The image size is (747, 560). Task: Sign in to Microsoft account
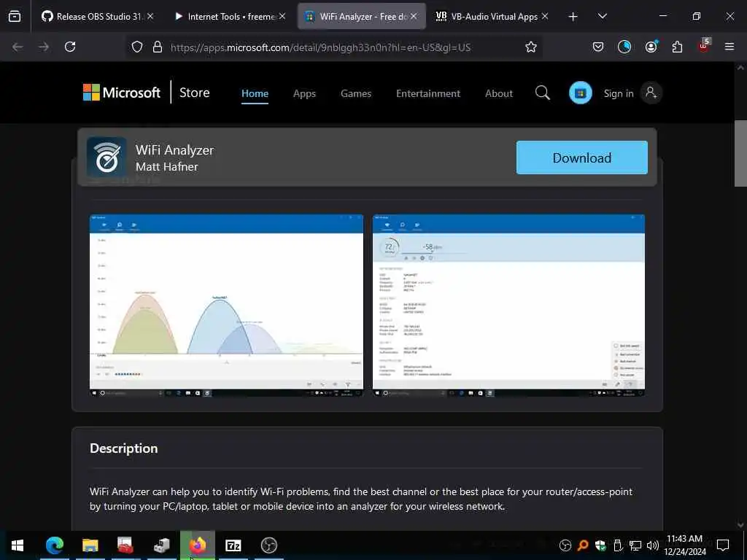[x=632, y=93]
